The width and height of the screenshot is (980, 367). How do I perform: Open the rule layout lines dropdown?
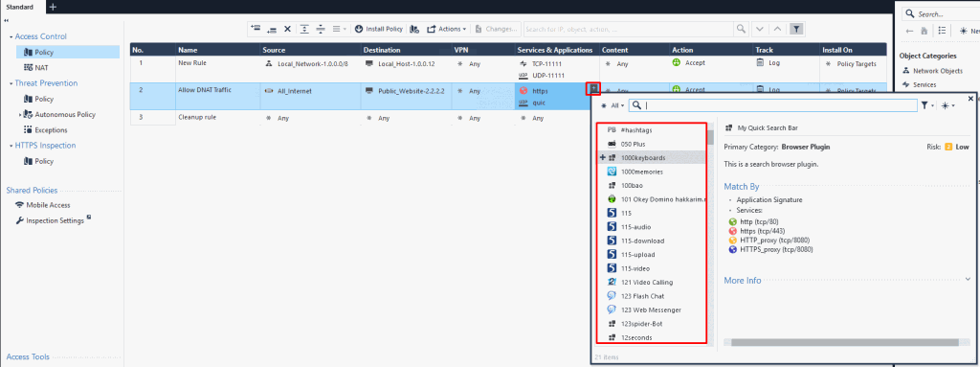pos(340,29)
